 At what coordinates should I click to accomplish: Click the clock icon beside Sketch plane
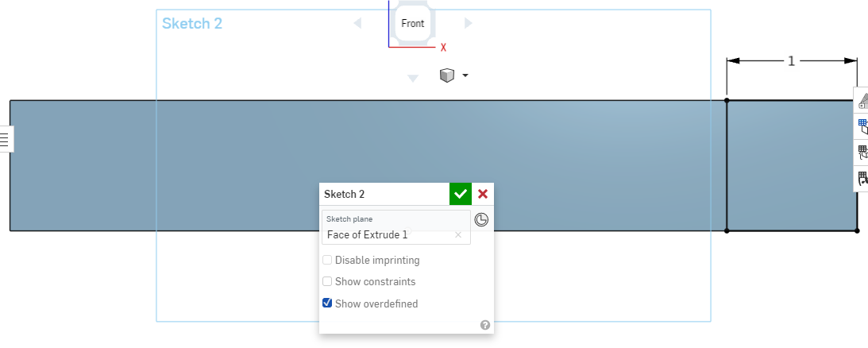pos(481,220)
